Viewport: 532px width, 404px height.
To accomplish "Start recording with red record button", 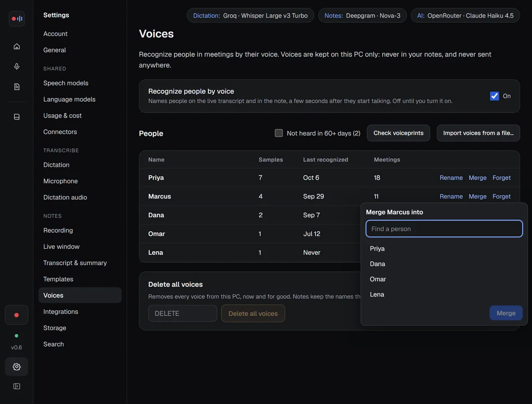I will pos(16,315).
